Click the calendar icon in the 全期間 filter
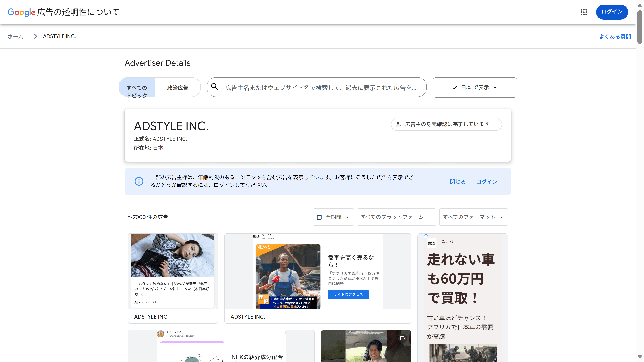Image resolution: width=644 pixels, height=362 pixels. [319, 217]
